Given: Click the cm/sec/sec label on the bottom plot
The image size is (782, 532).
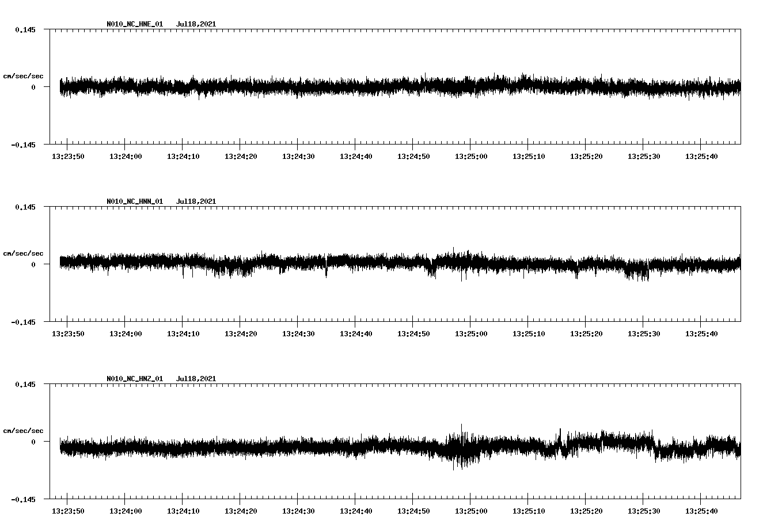Looking at the screenshot, I should tap(25, 430).
